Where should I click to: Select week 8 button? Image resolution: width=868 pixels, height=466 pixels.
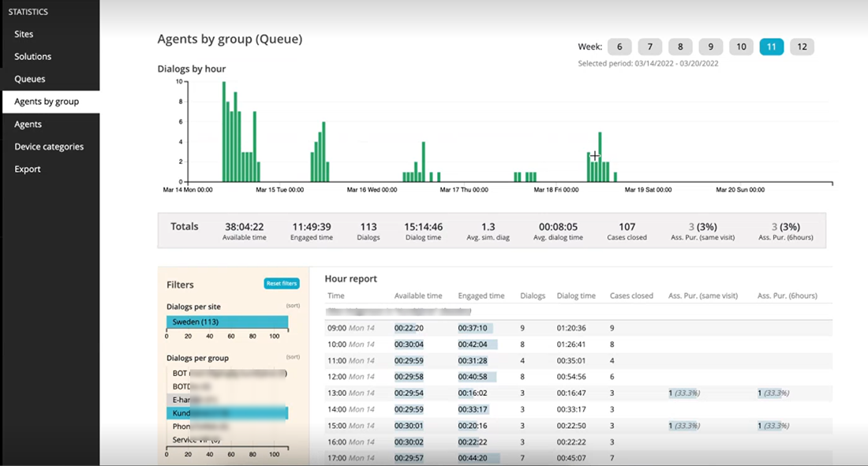[680, 47]
